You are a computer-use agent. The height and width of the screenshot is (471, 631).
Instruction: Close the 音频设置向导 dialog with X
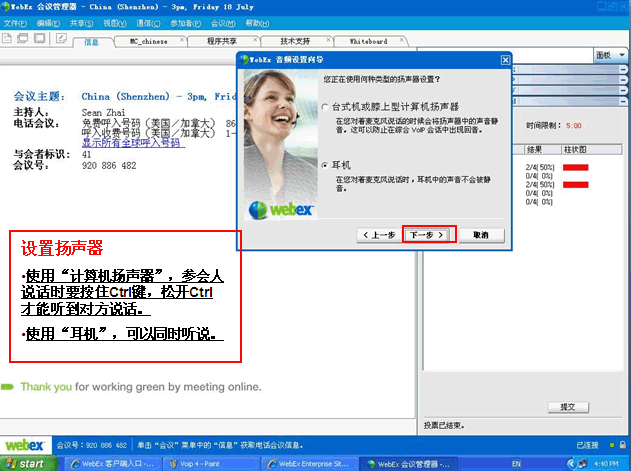[505, 60]
